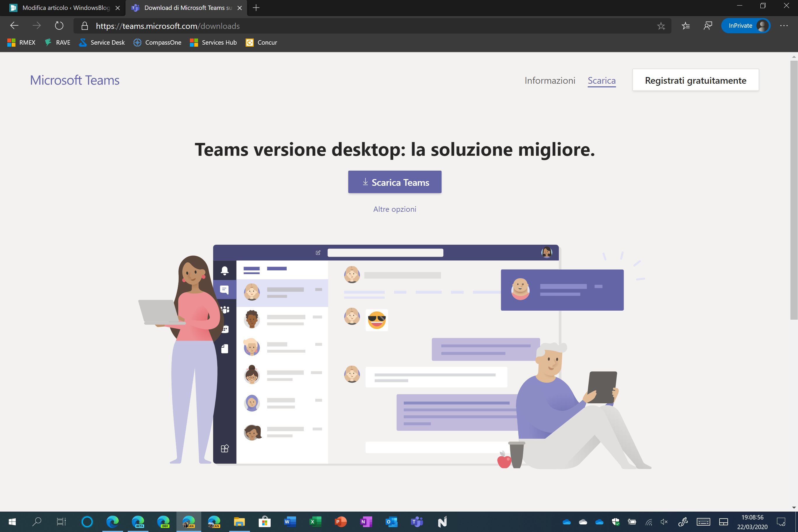Open the CompassOne bookmark

click(x=157, y=42)
